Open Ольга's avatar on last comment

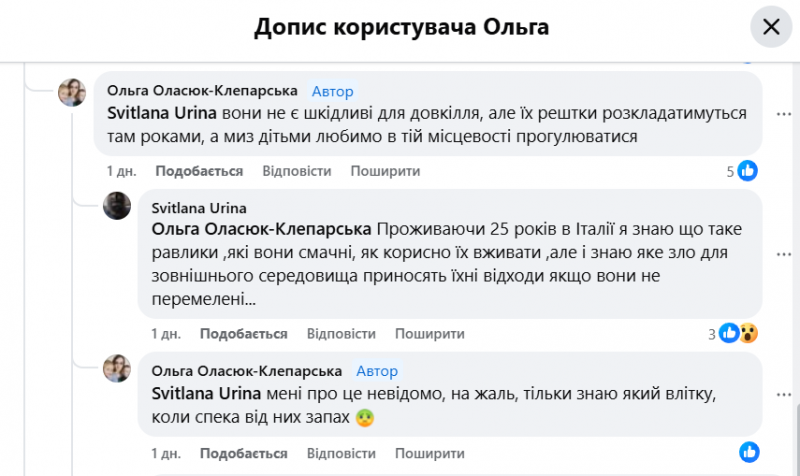117,367
